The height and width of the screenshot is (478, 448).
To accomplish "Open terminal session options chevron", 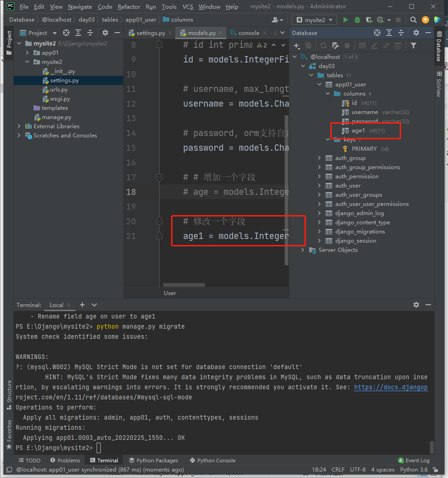I will pyautogui.click(x=94, y=305).
